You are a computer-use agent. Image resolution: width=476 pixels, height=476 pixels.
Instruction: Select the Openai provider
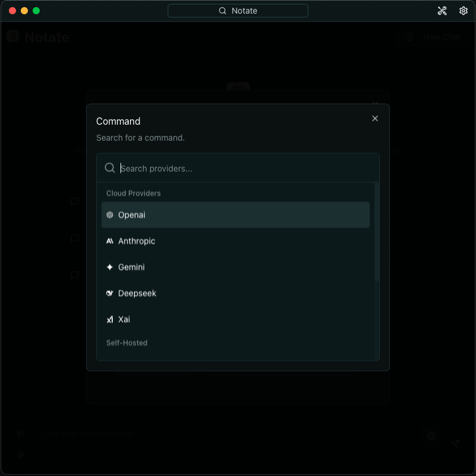click(235, 215)
